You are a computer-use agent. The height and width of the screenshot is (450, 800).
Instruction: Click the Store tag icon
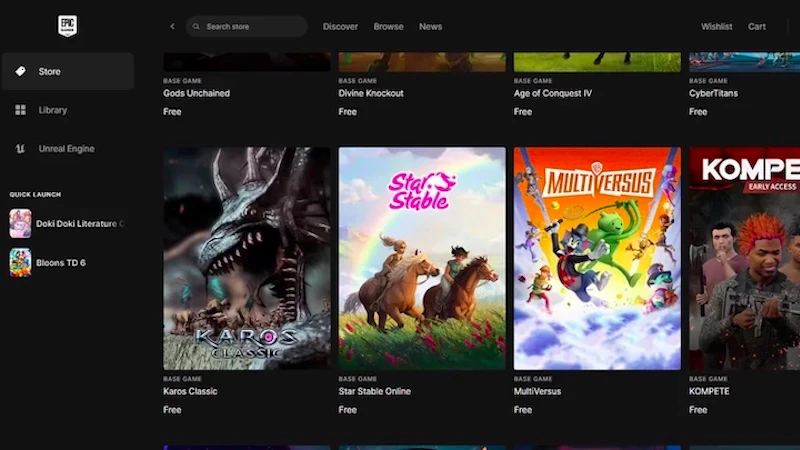pos(20,71)
